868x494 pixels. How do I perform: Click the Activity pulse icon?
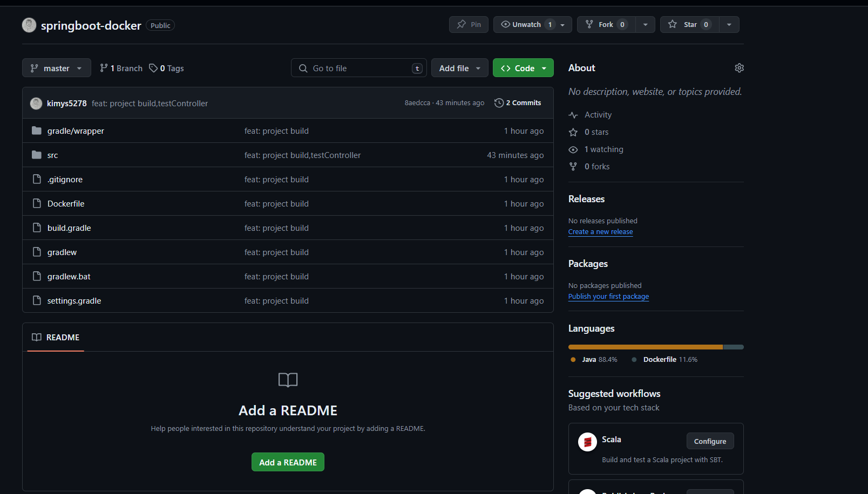573,115
